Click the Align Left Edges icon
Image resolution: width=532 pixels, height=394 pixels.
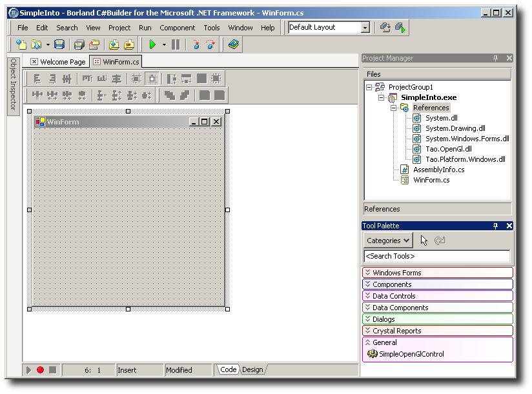tap(37, 79)
